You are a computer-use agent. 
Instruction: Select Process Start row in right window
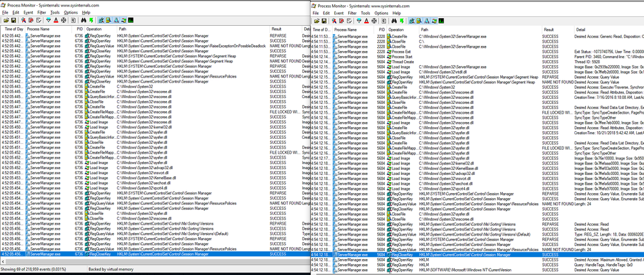[x=477, y=56]
